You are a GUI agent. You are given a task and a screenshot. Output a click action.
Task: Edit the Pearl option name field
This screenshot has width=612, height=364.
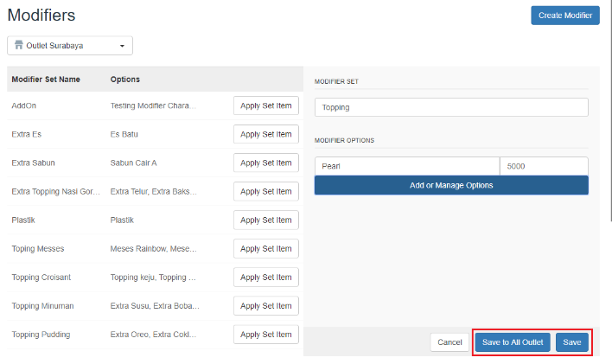(406, 166)
